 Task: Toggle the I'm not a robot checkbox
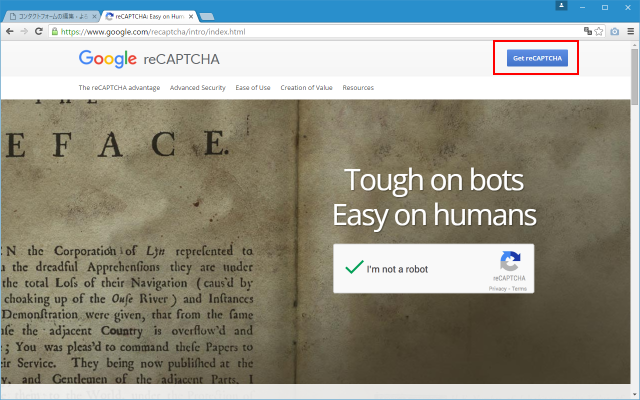[353, 268]
